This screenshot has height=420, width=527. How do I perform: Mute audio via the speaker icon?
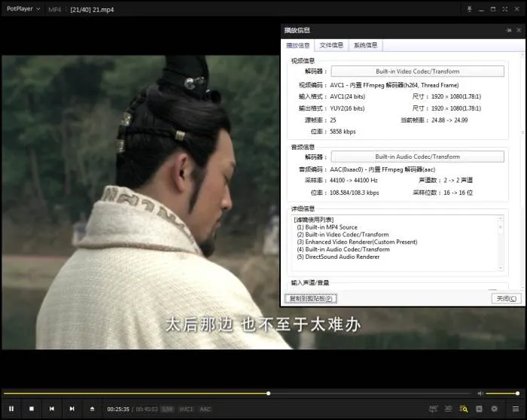(x=480, y=394)
